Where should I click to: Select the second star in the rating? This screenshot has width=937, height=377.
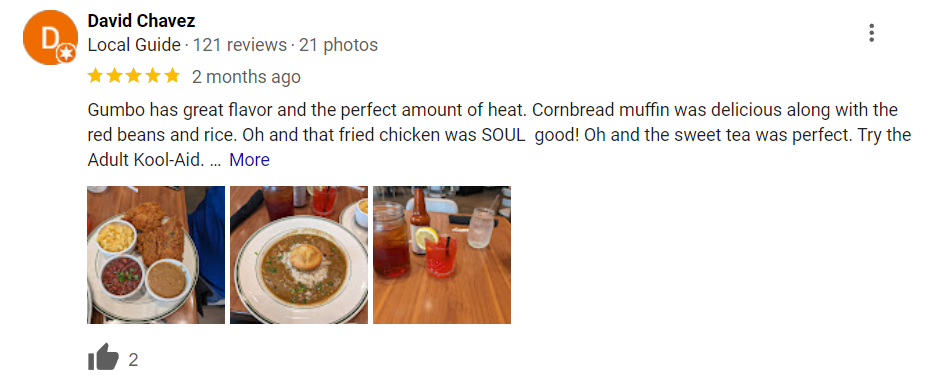point(114,76)
